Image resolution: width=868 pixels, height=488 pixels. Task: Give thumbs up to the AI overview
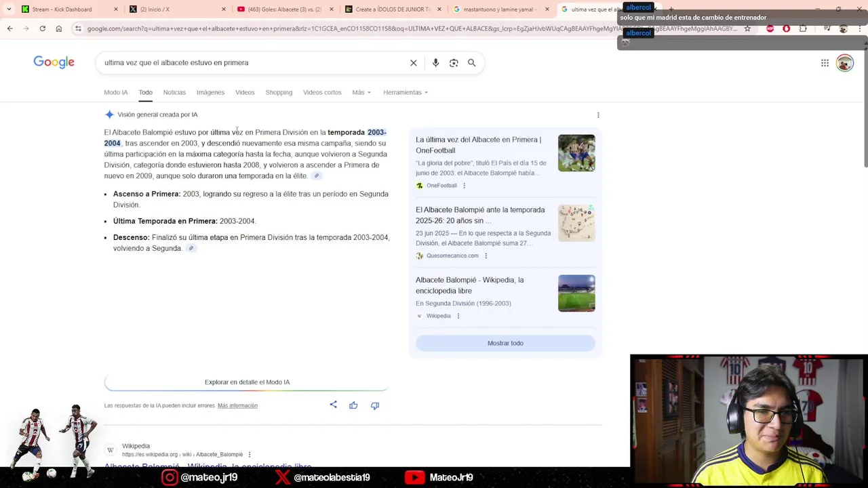tap(353, 405)
